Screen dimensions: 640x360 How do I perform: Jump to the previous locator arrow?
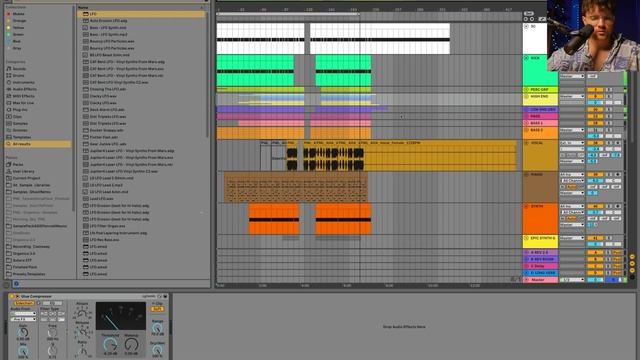tap(526, 19)
